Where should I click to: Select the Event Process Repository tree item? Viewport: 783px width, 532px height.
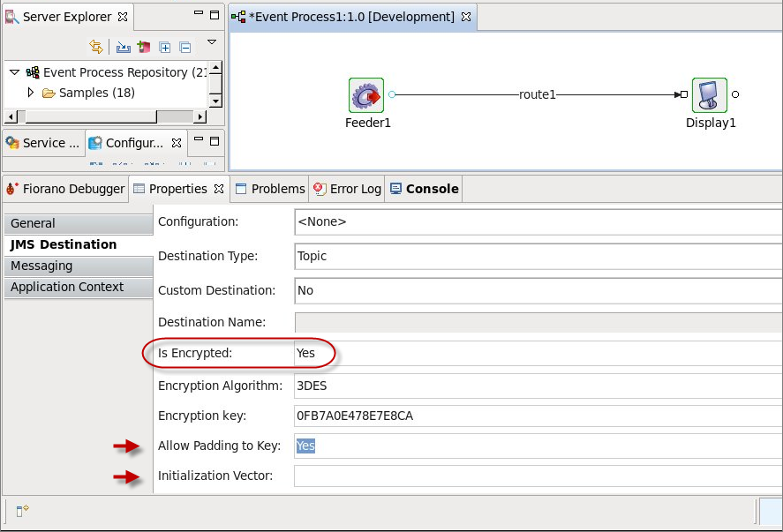117,72
